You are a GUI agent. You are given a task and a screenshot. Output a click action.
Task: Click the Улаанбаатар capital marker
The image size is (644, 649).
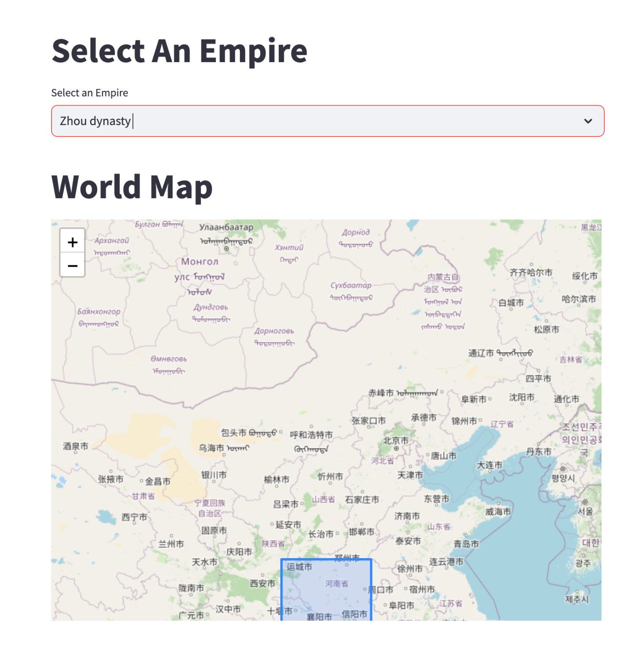point(226,248)
